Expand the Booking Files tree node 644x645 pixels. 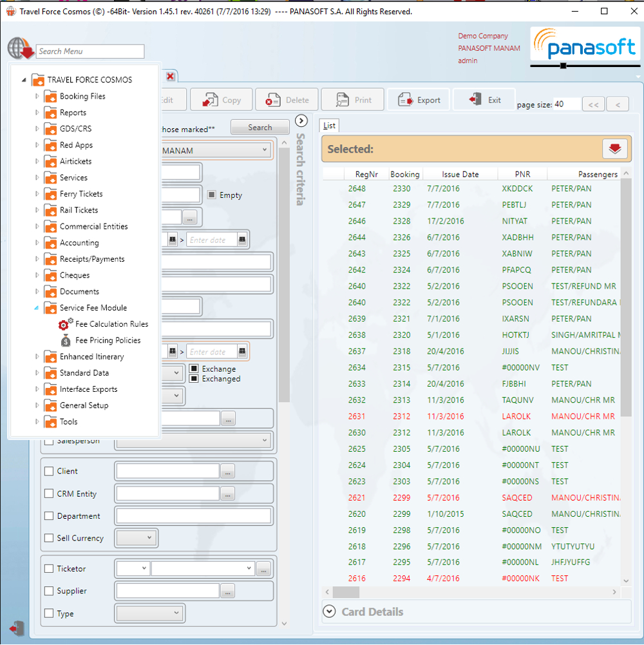tap(37, 96)
